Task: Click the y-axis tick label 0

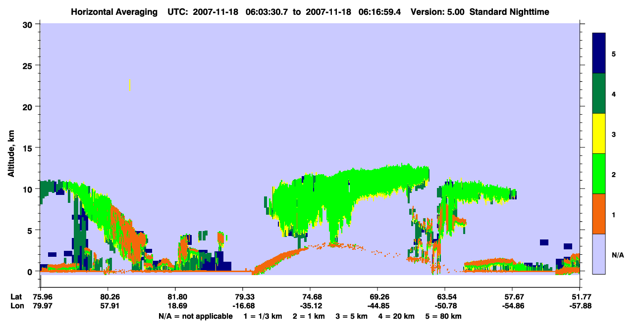Action: click(31, 272)
